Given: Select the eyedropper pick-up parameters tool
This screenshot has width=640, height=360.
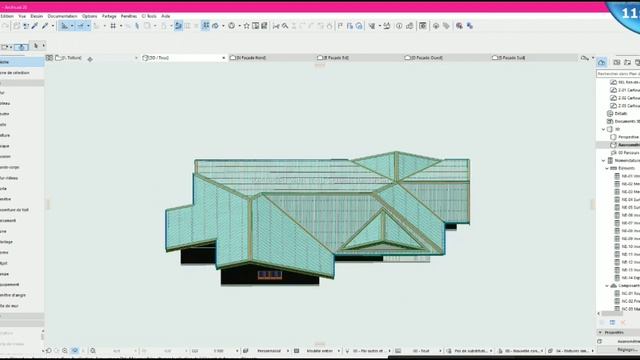Looking at the screenshot, I should (35, 26).
